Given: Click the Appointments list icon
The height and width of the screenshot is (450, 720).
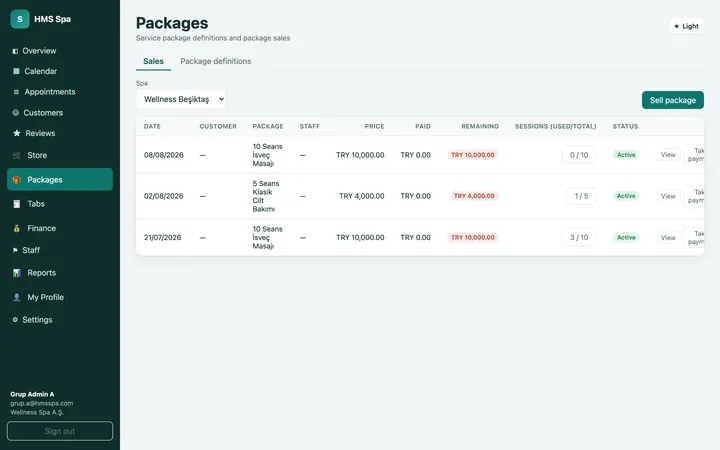Looking at the screenshot, I should [16, 92].
